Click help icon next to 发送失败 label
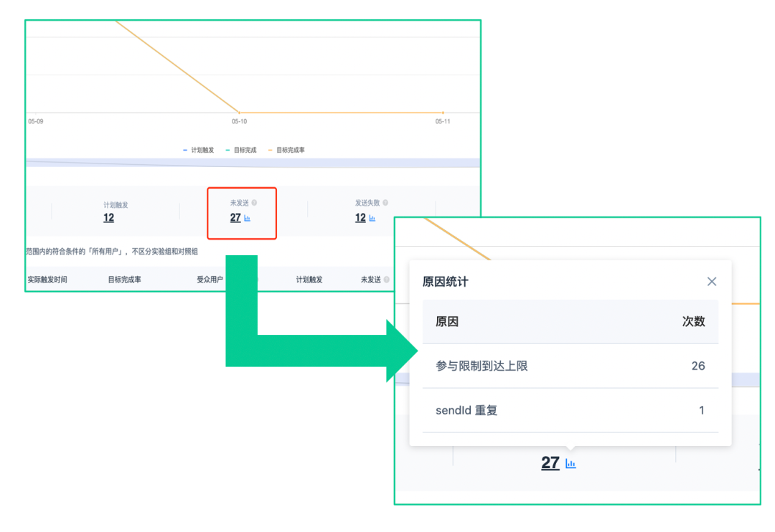Screen dimensions: 775x532 [385, 202]
